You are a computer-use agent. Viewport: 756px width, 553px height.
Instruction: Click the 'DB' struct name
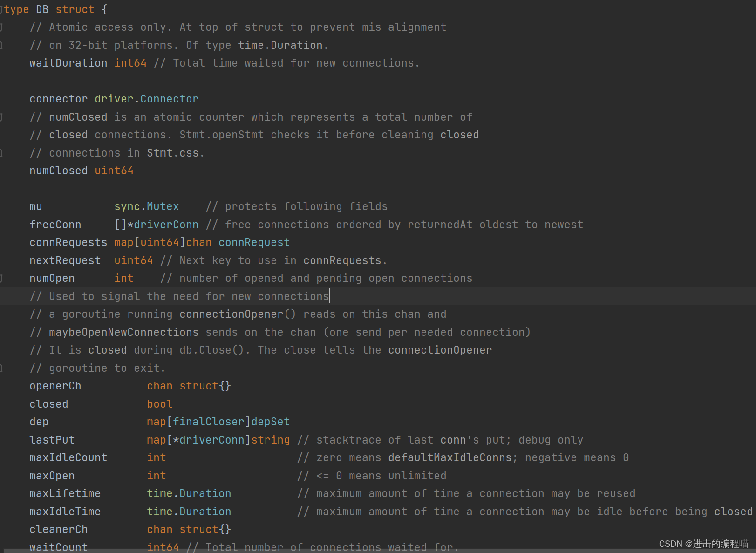pyautogui.click(x=42, y=9)
